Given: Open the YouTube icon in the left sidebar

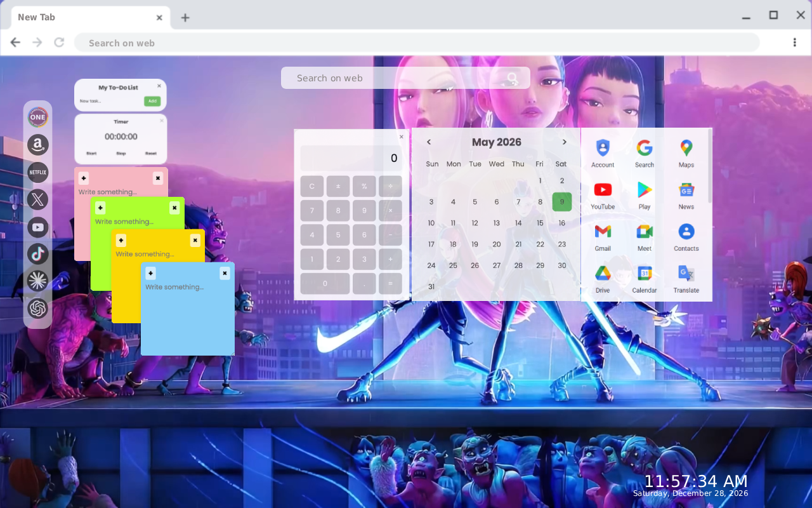Looking at the screenshot, I should (x=38, y=227).
